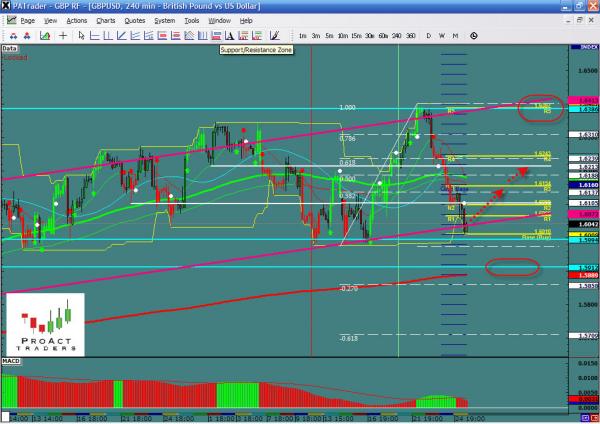Screen dimensions: 600x424
Task: Switch chart to 240 minute timeframe
Action: coord(397,36)
